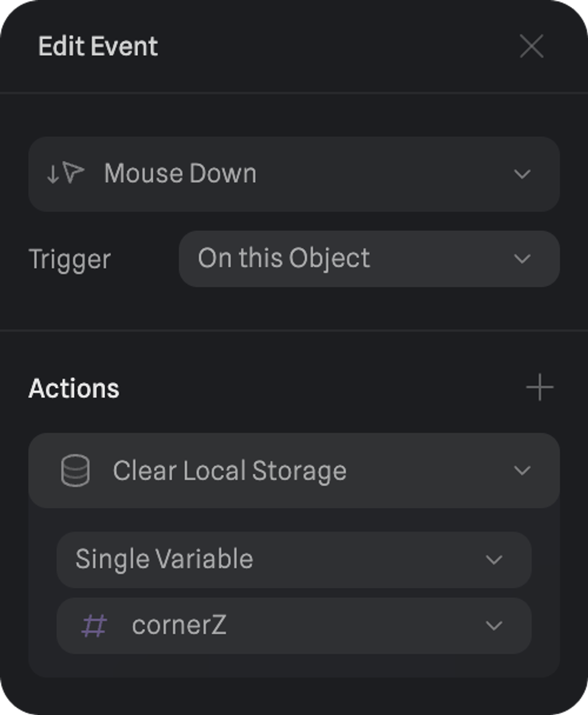
Task: Click the Clear Local Storage action label
Action: tap(229, 470)
